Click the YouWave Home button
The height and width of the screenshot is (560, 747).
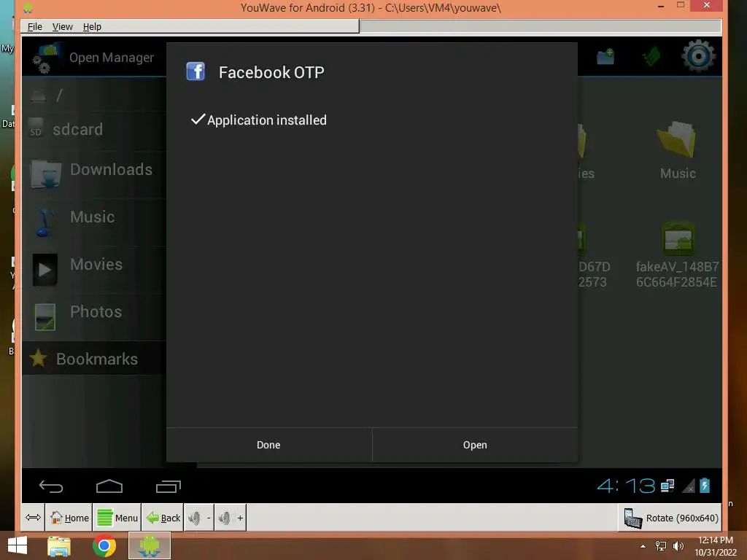(x=69, y=518)
